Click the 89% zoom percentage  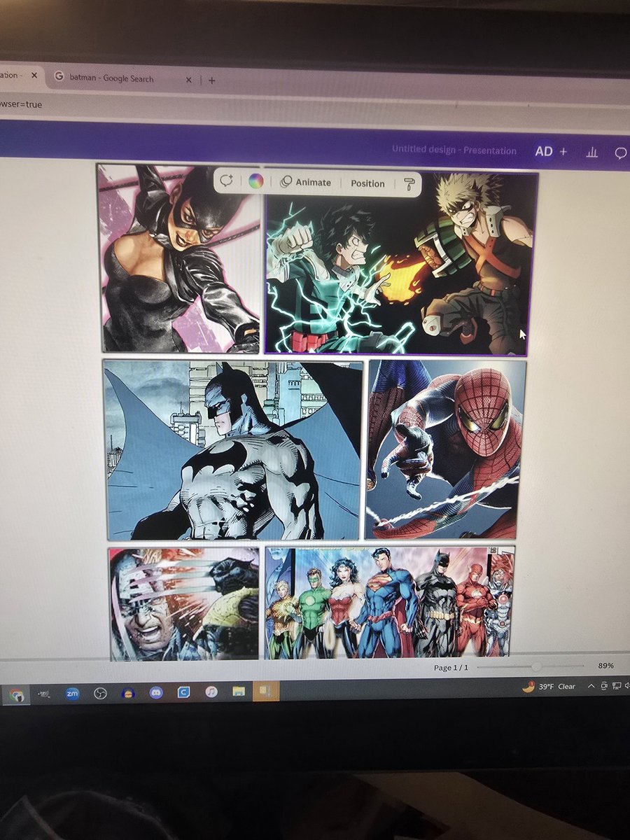(x=606, y=666)
